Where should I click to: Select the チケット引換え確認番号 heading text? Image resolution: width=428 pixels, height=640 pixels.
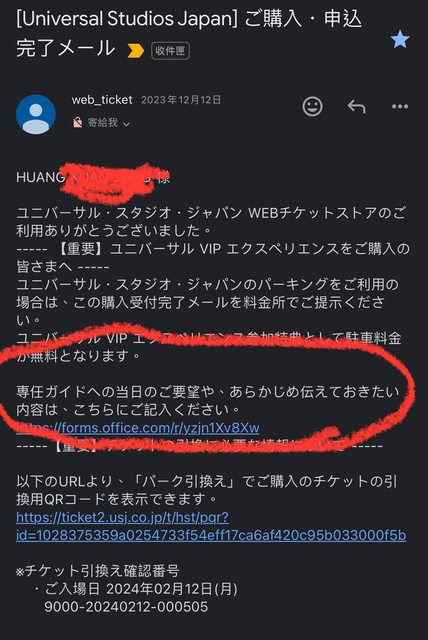pyautogui.click(x=98, y=571)
